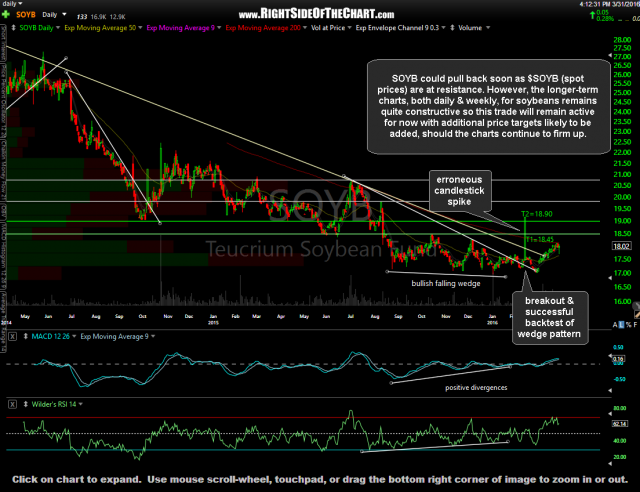
Task: Click the 26.00 price axis label
Action: coord(622,74)
